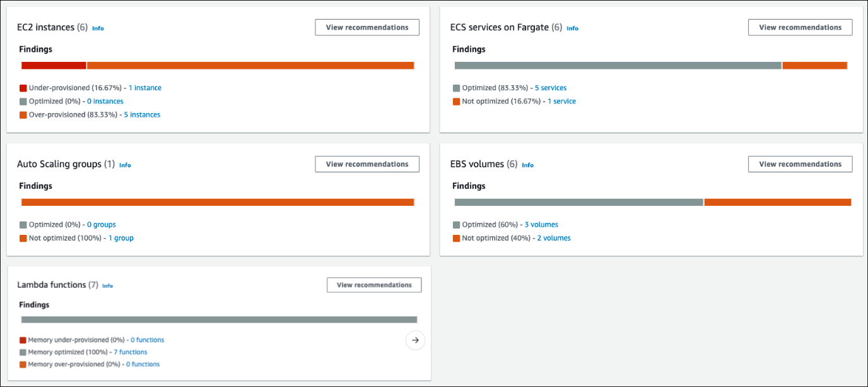Open Info link beside Lambda functions
The height and width of the screenshot is (387, 868).
(108, 286)
